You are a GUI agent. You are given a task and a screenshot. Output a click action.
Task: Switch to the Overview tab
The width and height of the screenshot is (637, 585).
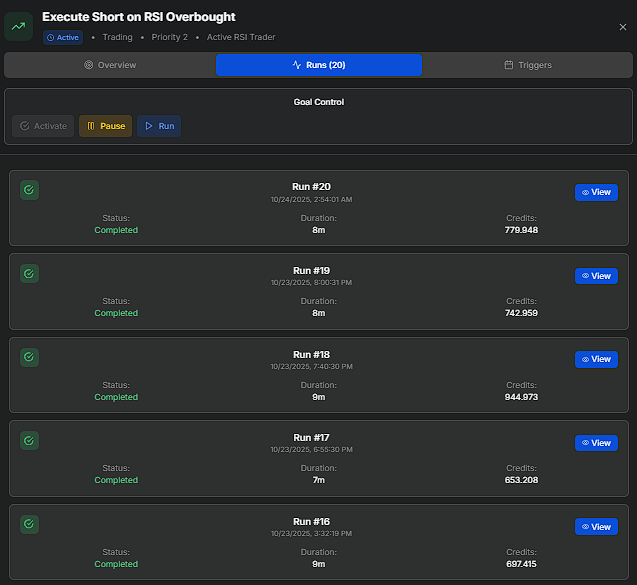tap(110, 65)
